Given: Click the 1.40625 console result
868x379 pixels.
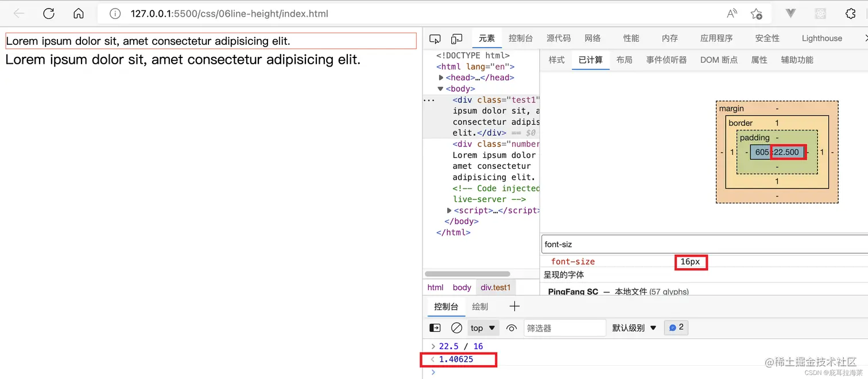Looking at the screenshot, I should pyautogui.click(x=456, y=359).
